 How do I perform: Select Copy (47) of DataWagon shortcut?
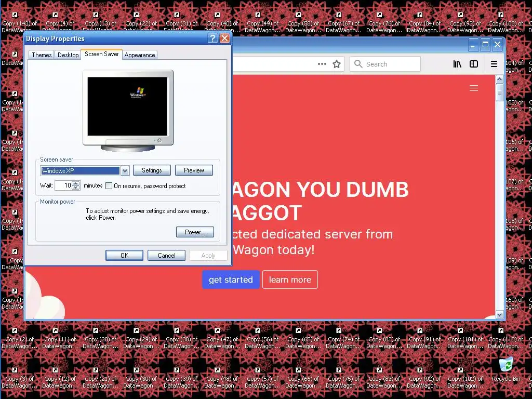222,338
